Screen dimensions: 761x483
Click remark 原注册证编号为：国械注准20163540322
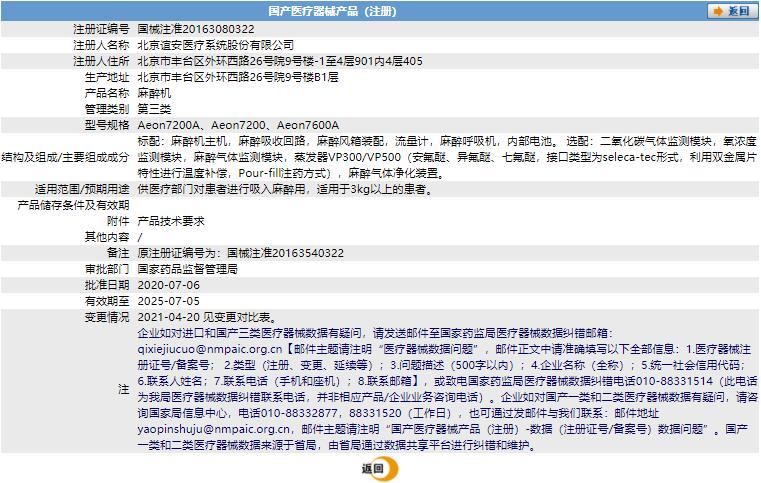pos(241,253)
